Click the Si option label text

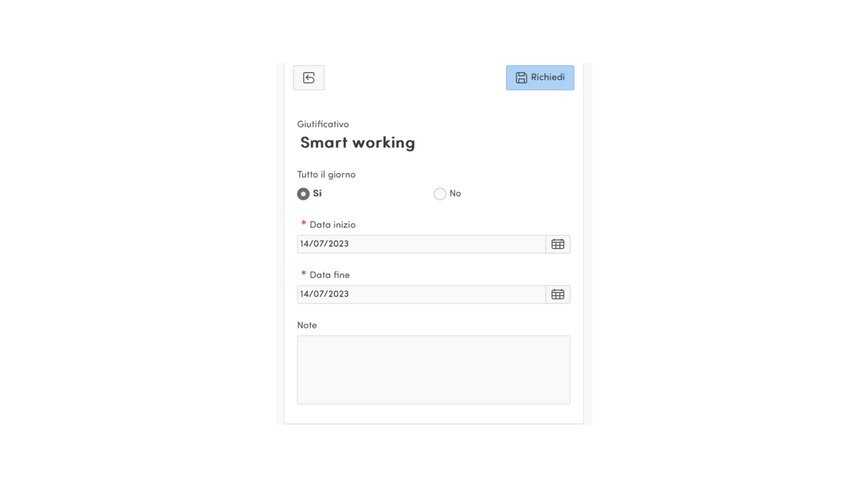(317, 193)
